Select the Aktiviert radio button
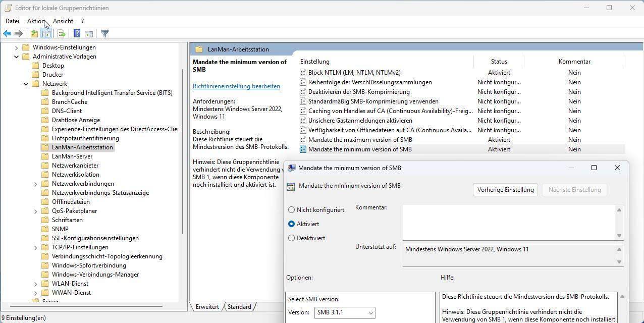This screenshot has height=323, width=644. click(x=291, y=224)
